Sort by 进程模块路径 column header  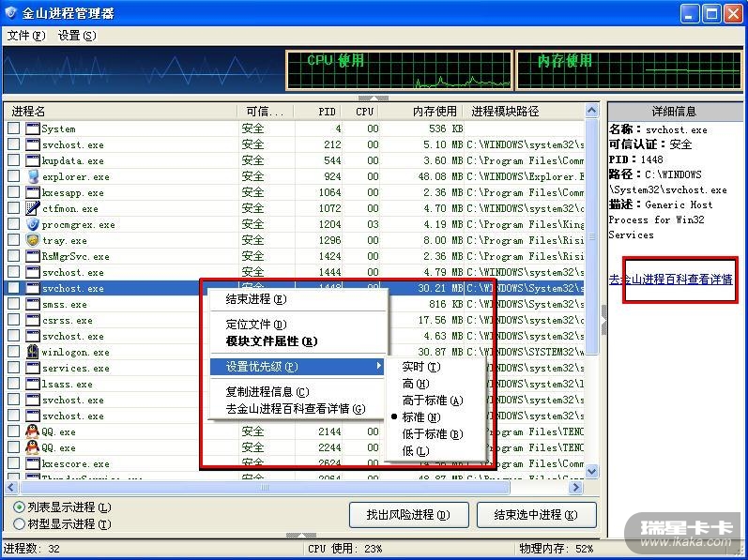(x=525, y=112)
